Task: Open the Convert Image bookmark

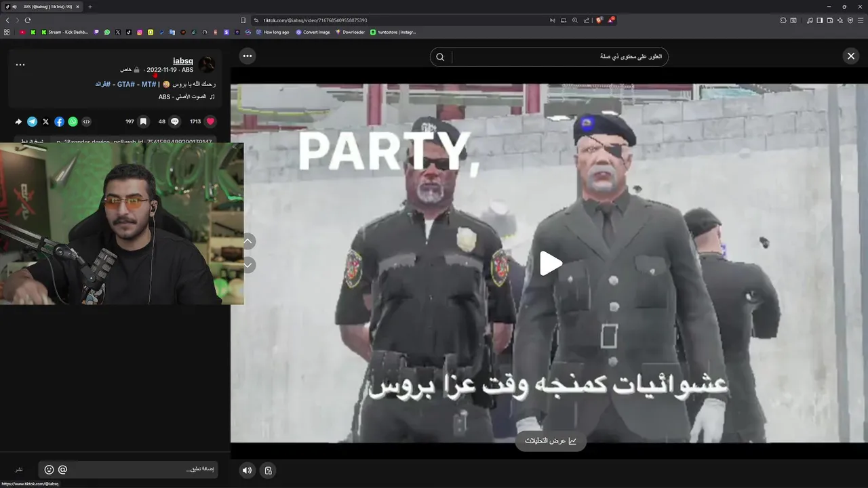Action: tap(313, 32)
